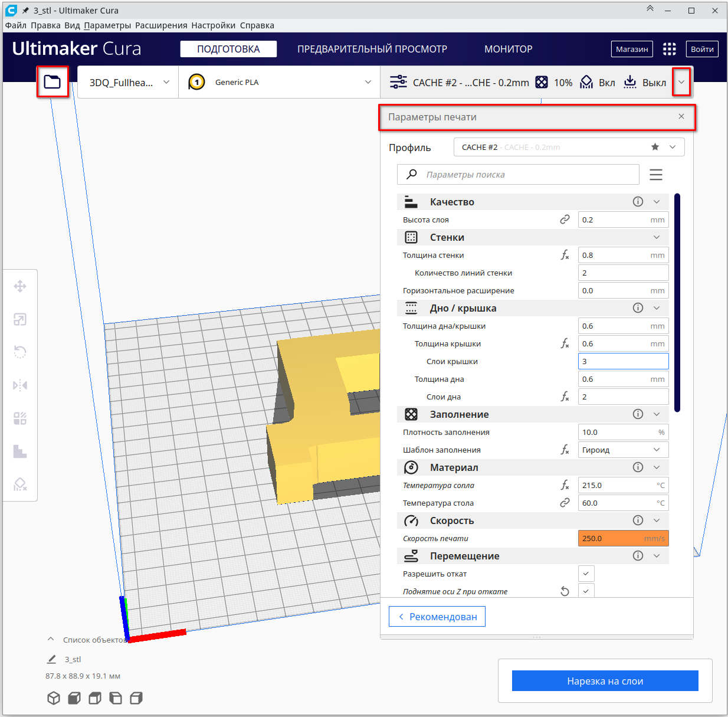Click the print settings panel vertical scrollbar
Screen dimensions: 728x717
pos(677,302)
